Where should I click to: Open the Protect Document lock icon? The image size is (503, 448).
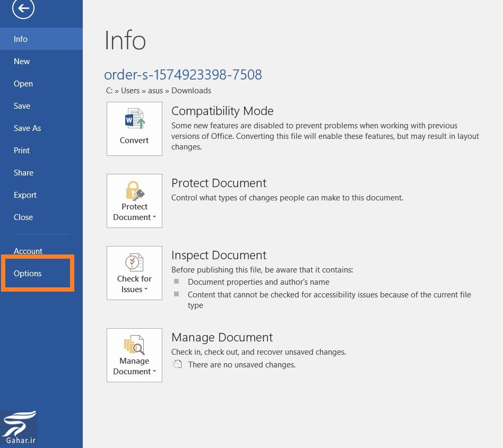(135, 191)
